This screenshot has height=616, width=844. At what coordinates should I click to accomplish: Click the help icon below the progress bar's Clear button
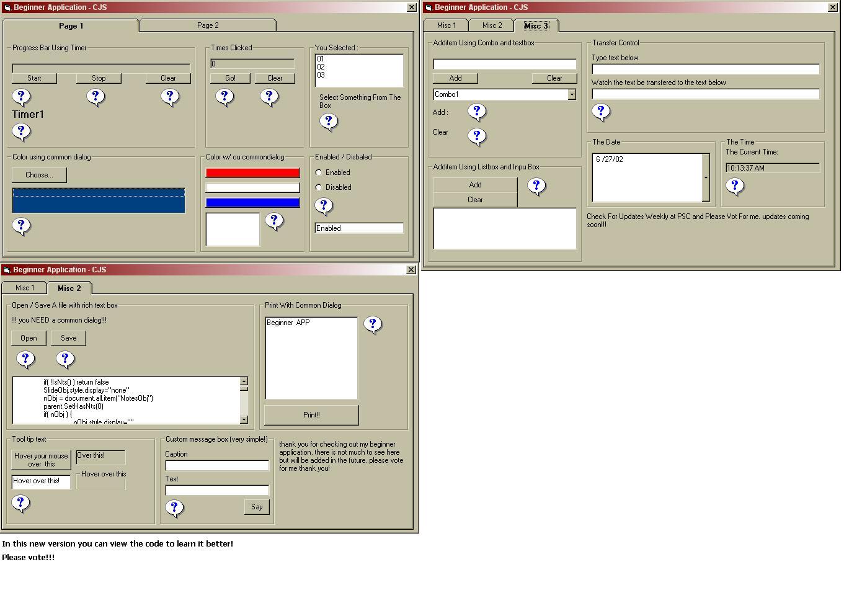tap(170, 97)
